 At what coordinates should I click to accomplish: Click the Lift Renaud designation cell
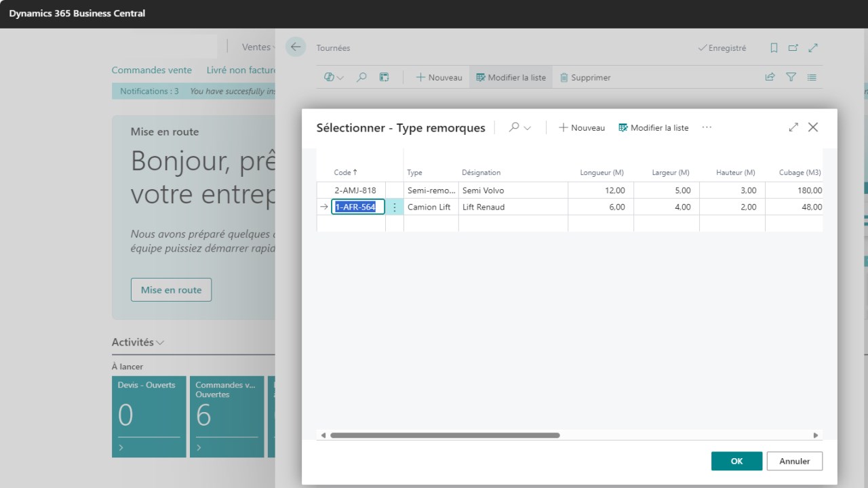(x=513, y=207)
